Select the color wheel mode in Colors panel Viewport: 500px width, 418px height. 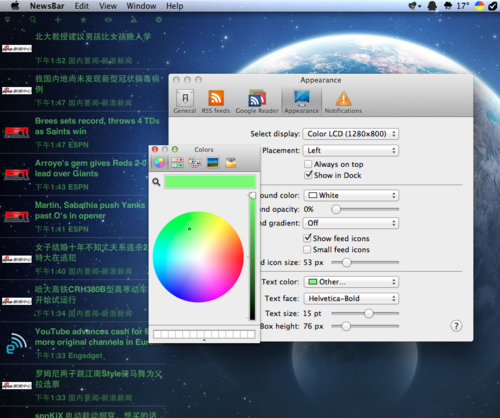[159, 162]
